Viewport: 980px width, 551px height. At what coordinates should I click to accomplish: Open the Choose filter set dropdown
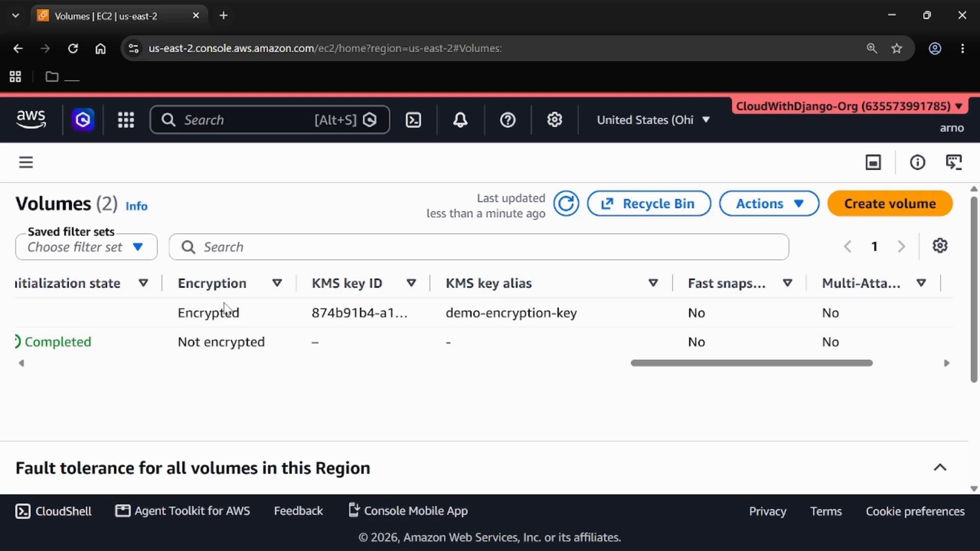coord(86,247)
